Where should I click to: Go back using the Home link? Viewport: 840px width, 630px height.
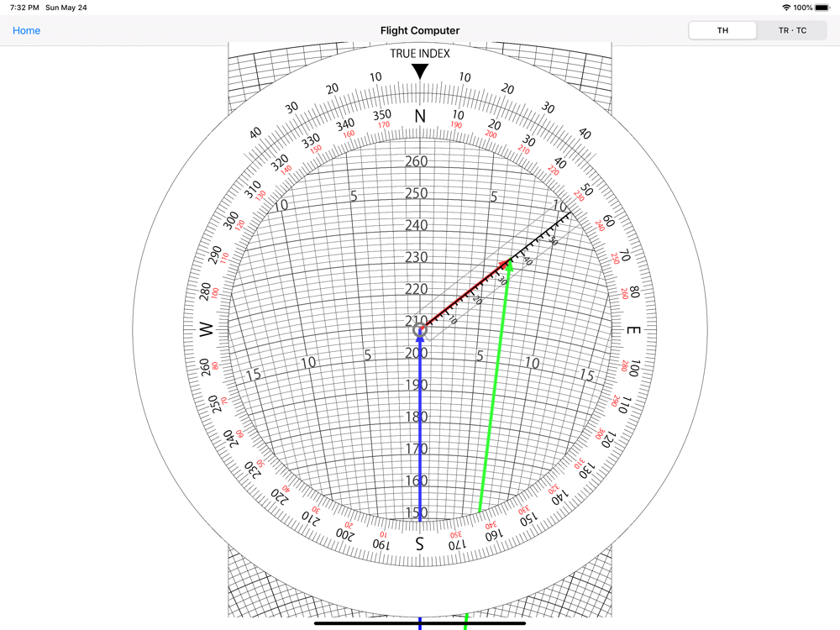click(x=26, y=30)
